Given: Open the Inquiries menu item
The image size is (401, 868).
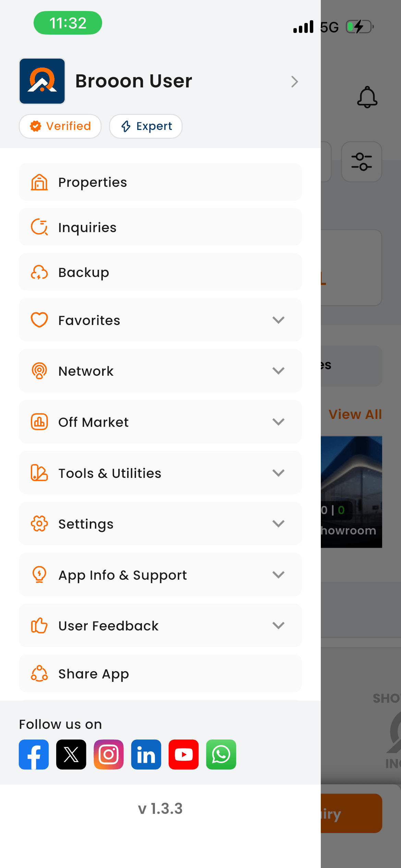Looking at the screenshot, I should tap(160, 227).
